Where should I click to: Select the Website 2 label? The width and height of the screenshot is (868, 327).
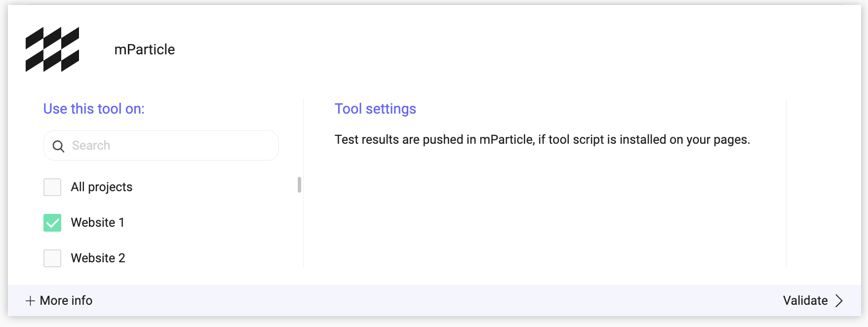click(x=98, y=258)
